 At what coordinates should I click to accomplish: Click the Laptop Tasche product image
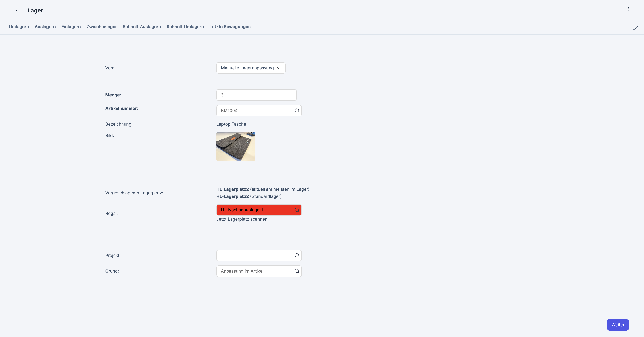(236, 146)
